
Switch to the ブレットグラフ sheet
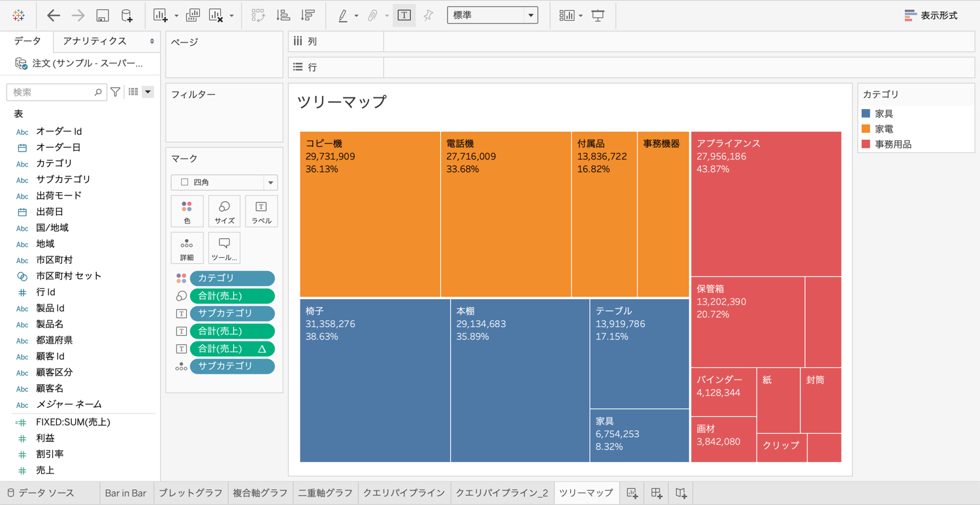(191, 493)
